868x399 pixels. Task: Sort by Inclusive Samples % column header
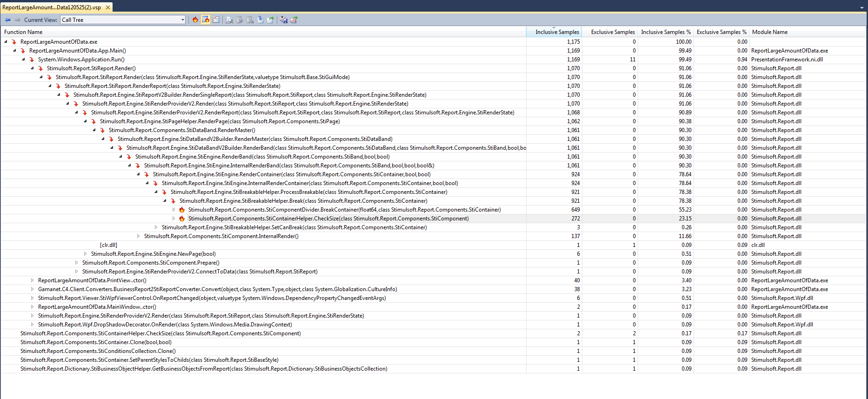coord(666,32)
